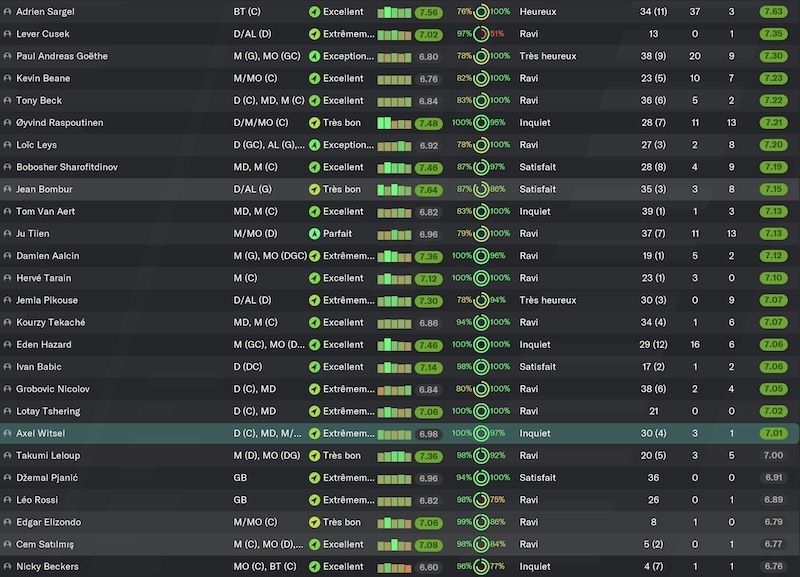Click the player icon left of Džemal Pjanić

(7, 478)
